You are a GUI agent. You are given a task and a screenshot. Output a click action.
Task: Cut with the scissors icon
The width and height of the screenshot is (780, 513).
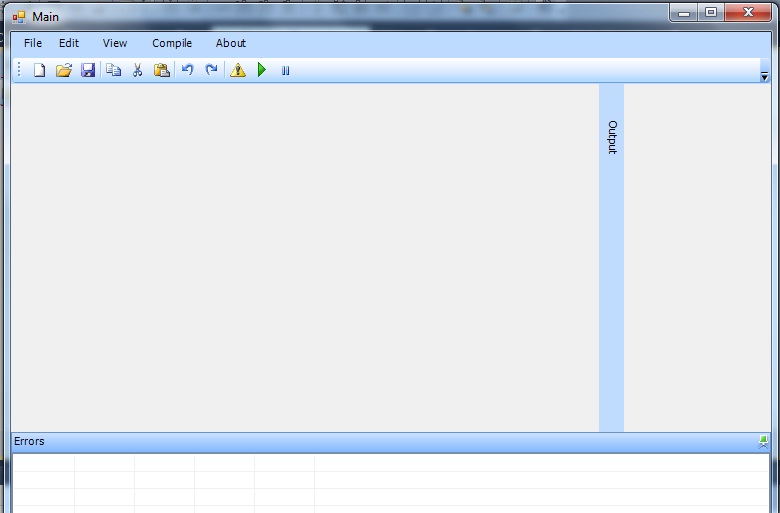point(138,70)
